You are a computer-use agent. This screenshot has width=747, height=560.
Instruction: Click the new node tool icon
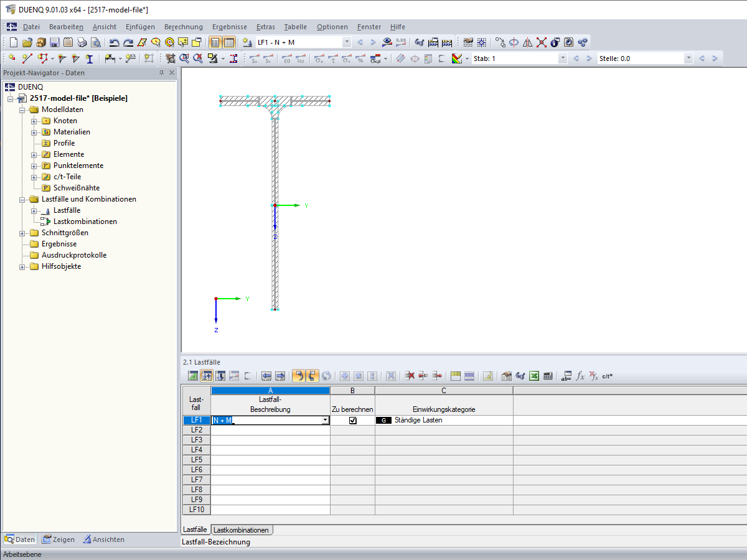pyautogui.click(x=12, y=58)
